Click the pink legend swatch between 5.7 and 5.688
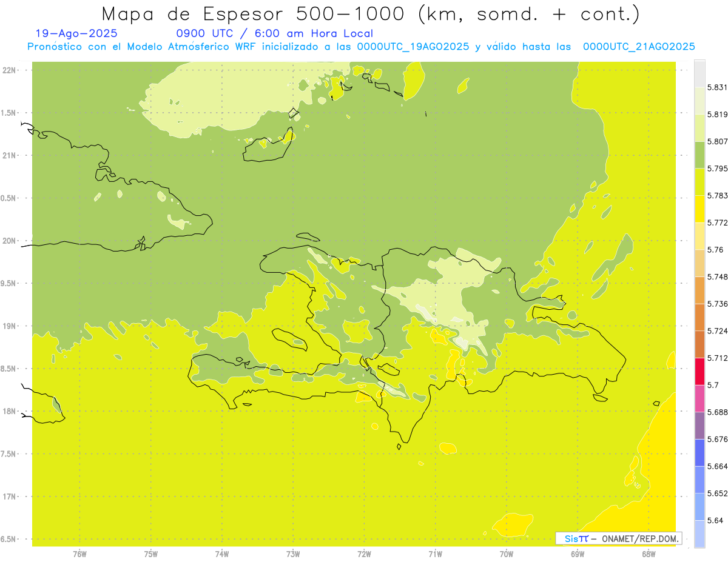 [x=700, y=398]
